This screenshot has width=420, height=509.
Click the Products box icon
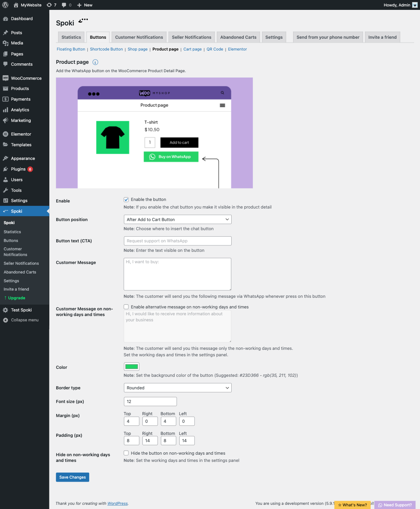tap(6, 89)
